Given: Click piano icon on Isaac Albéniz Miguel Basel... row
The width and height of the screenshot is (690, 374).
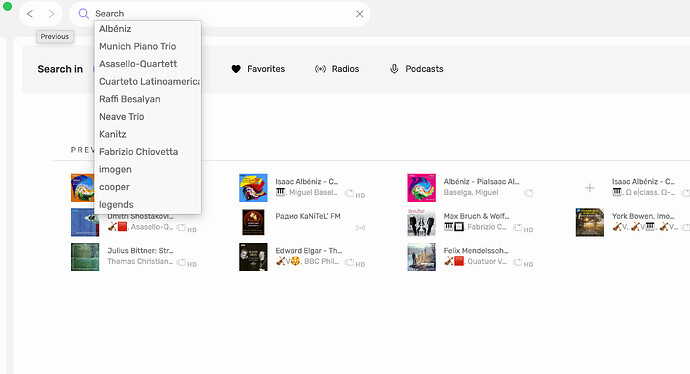Looking at the screenshot, I should click(x=280, y=192).
